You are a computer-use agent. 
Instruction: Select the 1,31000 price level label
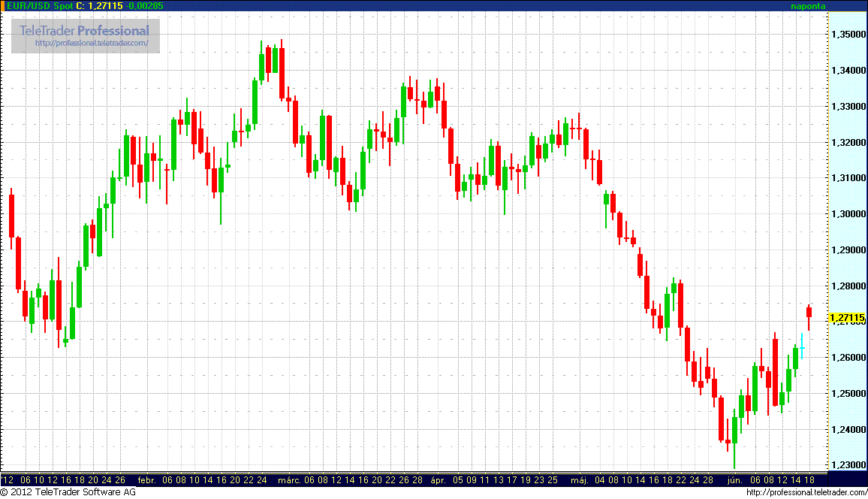point(848,178)
